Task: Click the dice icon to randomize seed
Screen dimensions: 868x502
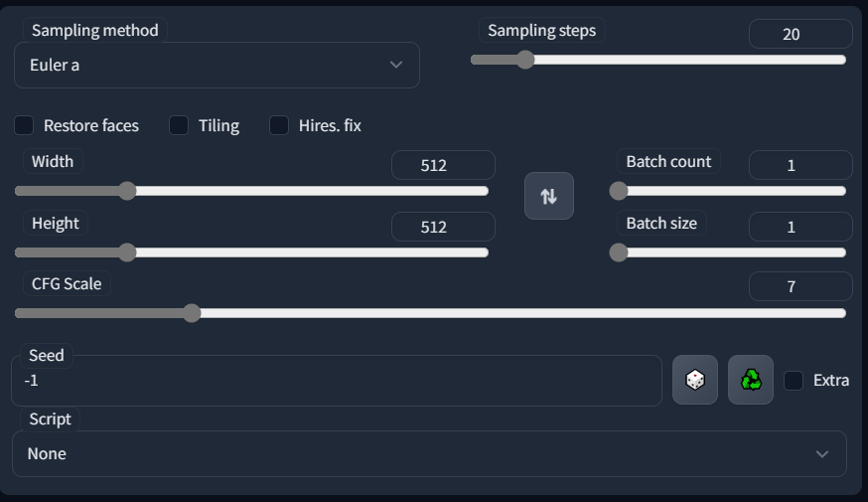Action: [695, 380]
